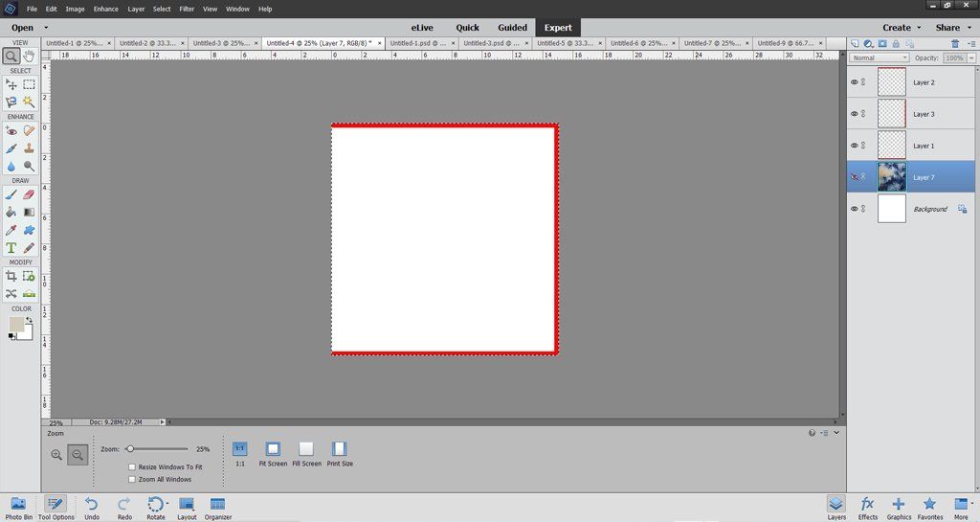Select the Brush tool

point(11,194)
